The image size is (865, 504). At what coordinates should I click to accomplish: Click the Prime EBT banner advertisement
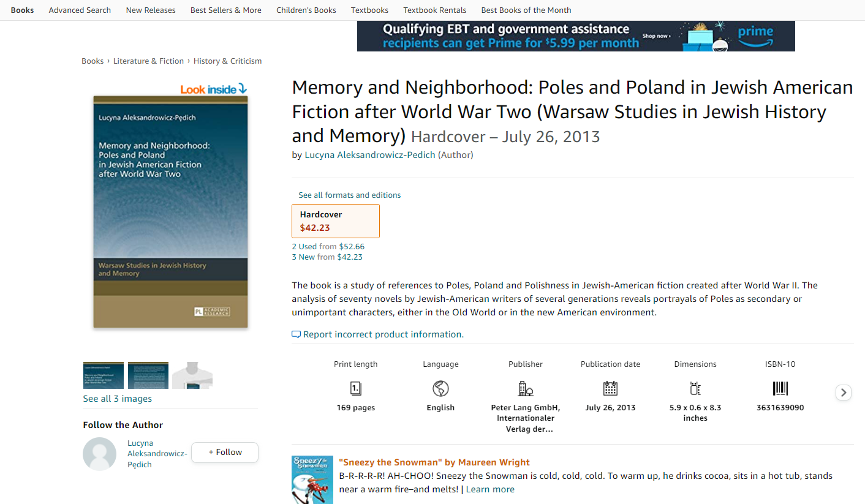tap(576, 36)
